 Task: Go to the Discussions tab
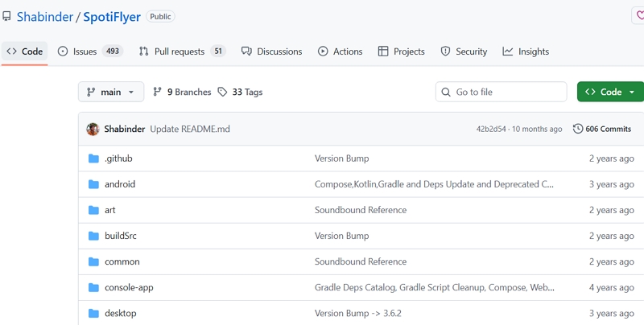[271, 51]
